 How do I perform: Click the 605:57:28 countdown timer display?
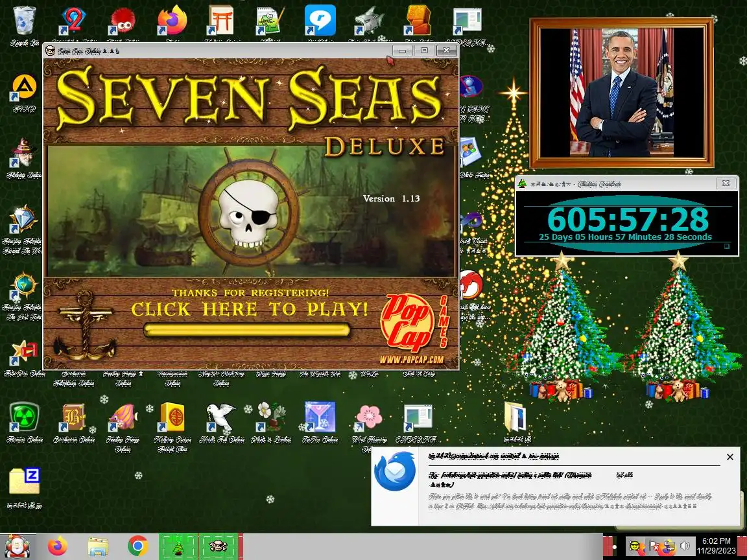tap(628, 220)
